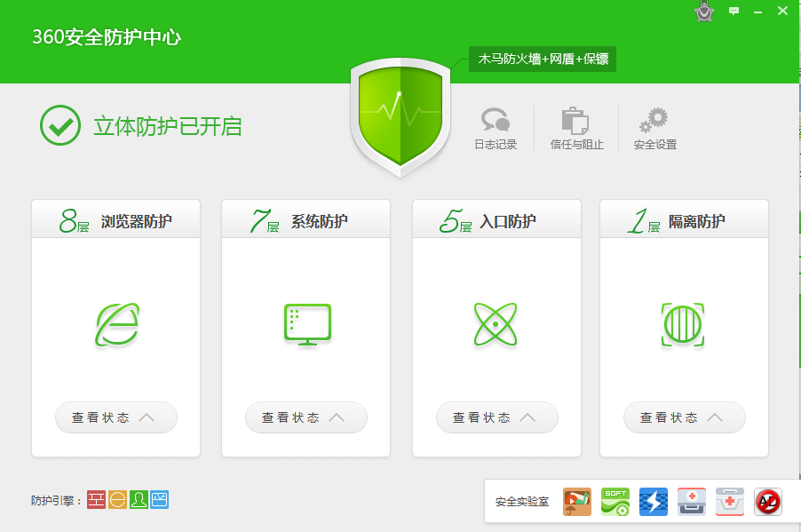Click the isolation protection cage icon
801x532 pixels.
tap(683, 324)
